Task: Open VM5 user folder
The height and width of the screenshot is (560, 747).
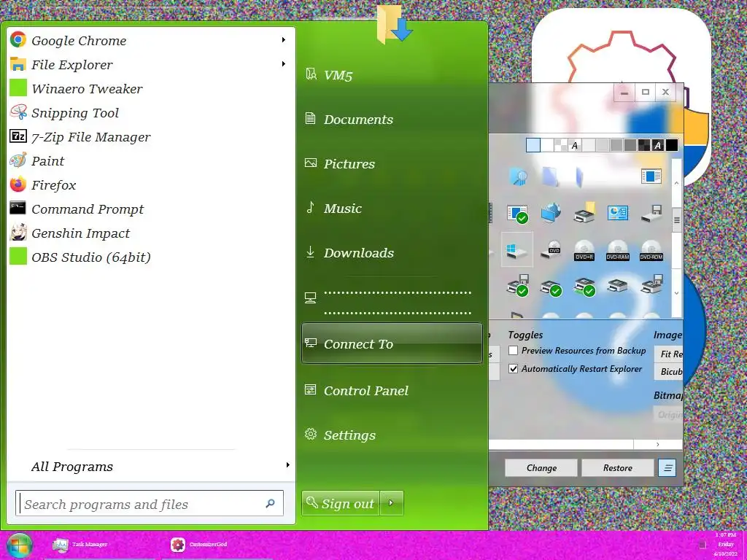Action: 392,75
